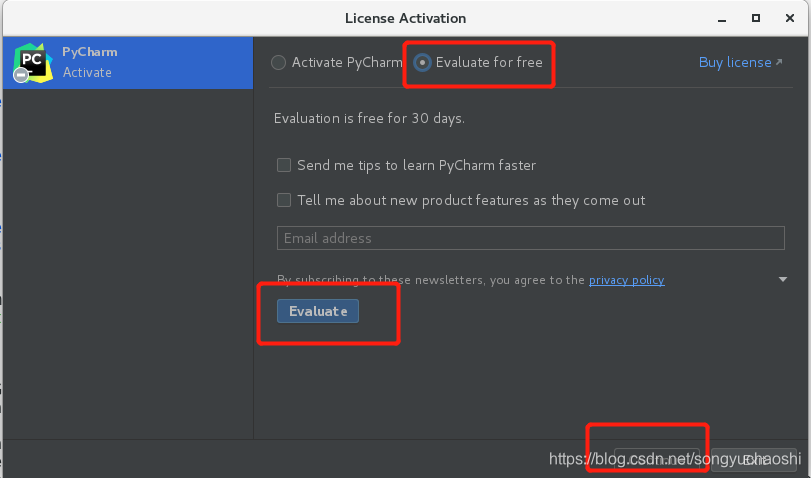This screenshot has height=478, width=811.
Task: Maximize the License Activation window
Action: (x=756, y=18)
